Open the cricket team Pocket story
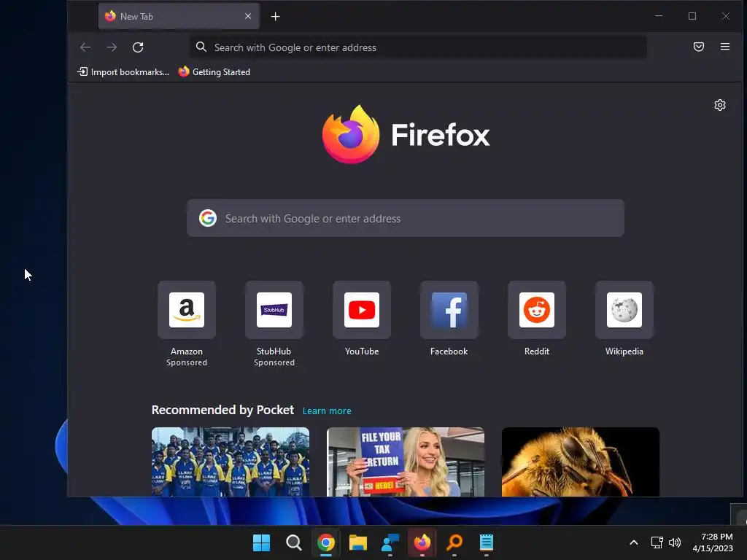The image size is (747, 560). coord(231,462)
